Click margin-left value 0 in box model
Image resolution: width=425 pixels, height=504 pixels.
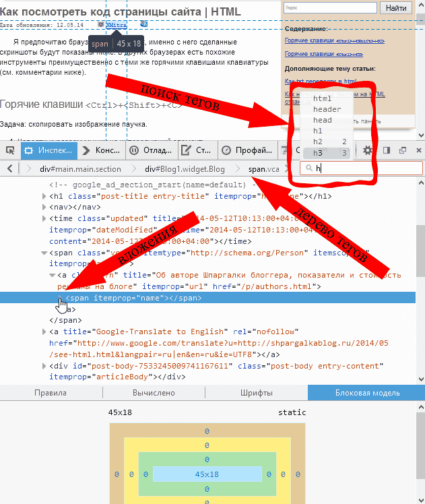[117, 474]
